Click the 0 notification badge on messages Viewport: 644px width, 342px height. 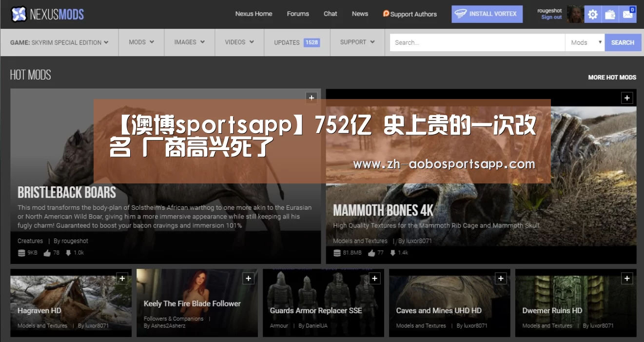click(632, 9)
